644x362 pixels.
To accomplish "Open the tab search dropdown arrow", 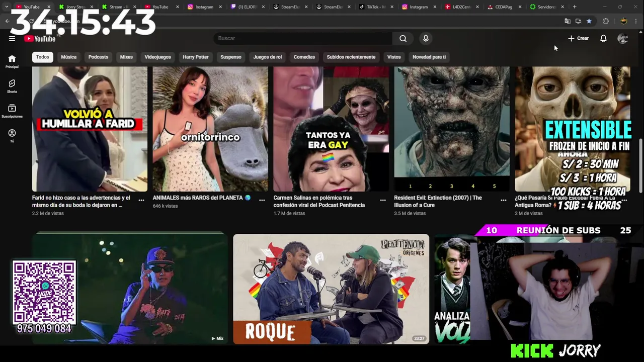I will (x=6, y=7).
